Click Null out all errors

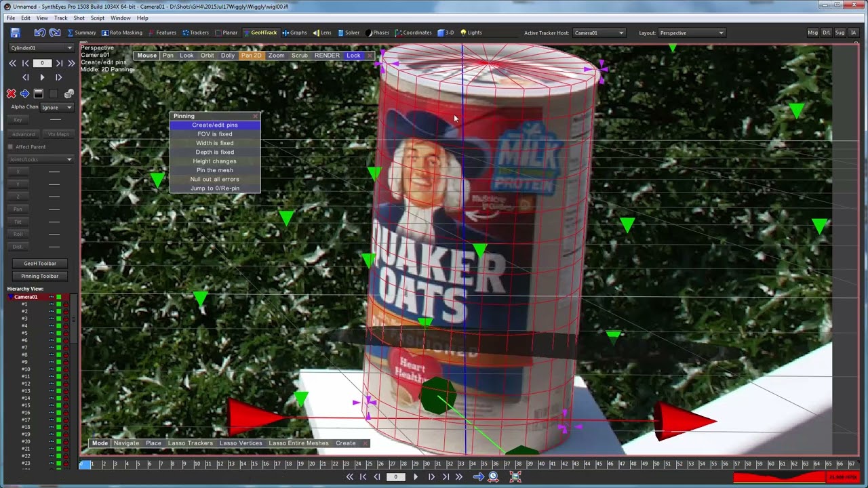point(214,179)
